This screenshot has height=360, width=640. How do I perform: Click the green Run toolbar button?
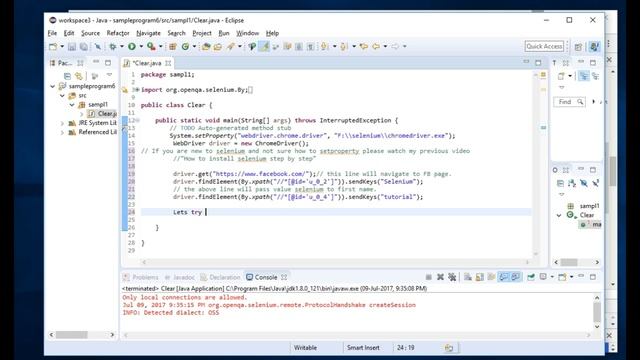click(132, 47)
